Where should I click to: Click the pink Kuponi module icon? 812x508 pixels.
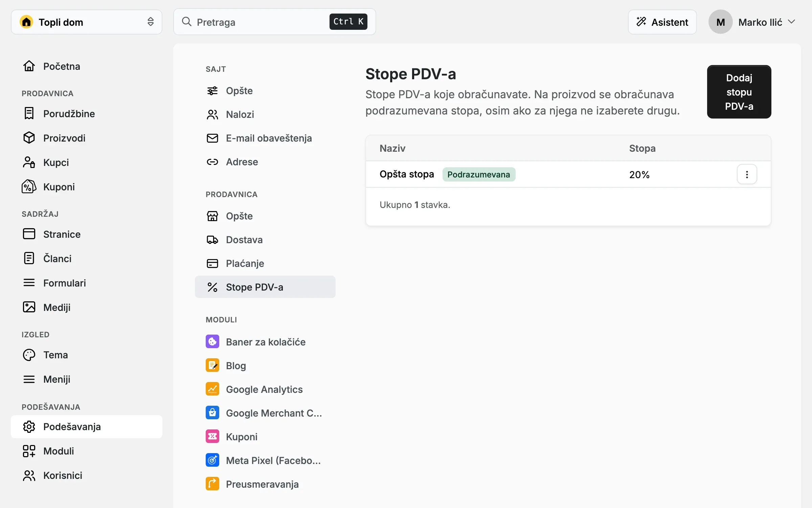point(212,437)
